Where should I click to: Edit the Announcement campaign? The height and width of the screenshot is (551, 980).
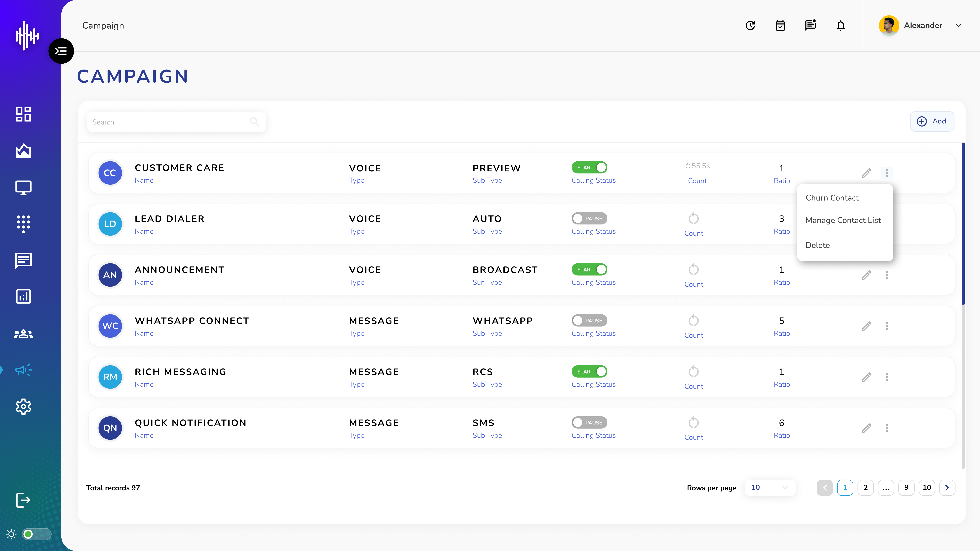867,275
